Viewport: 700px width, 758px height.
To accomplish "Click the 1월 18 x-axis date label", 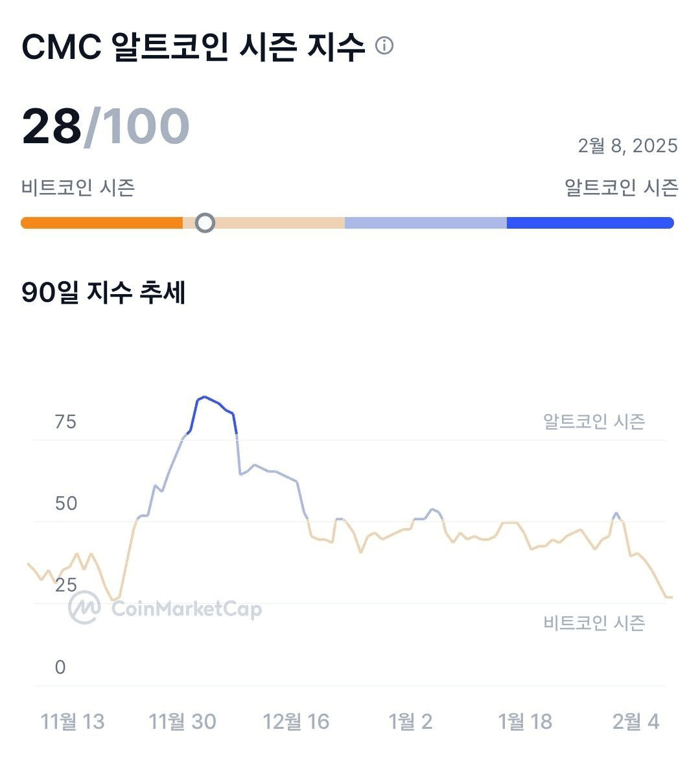I will tap(526, 721).
